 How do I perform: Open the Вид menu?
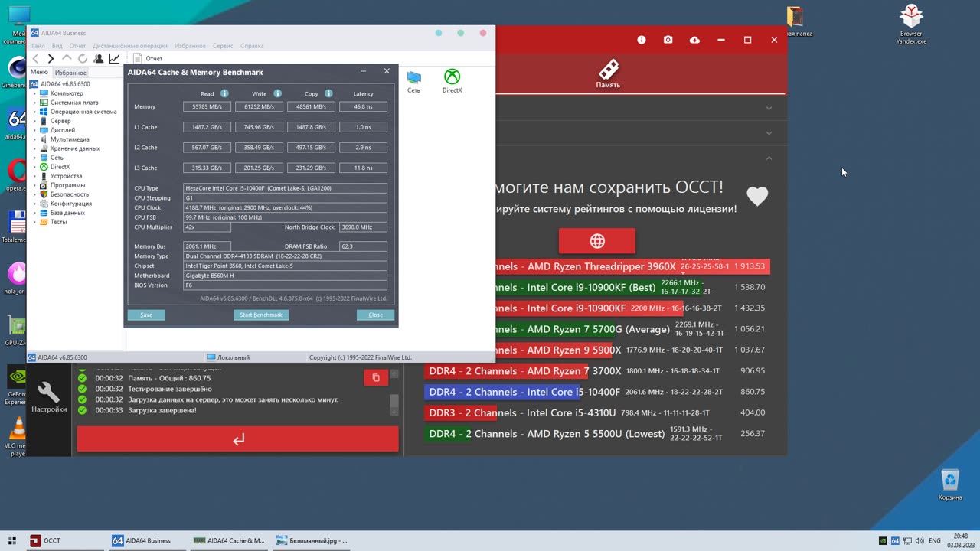pyautogui.click(x=57, y=46)
